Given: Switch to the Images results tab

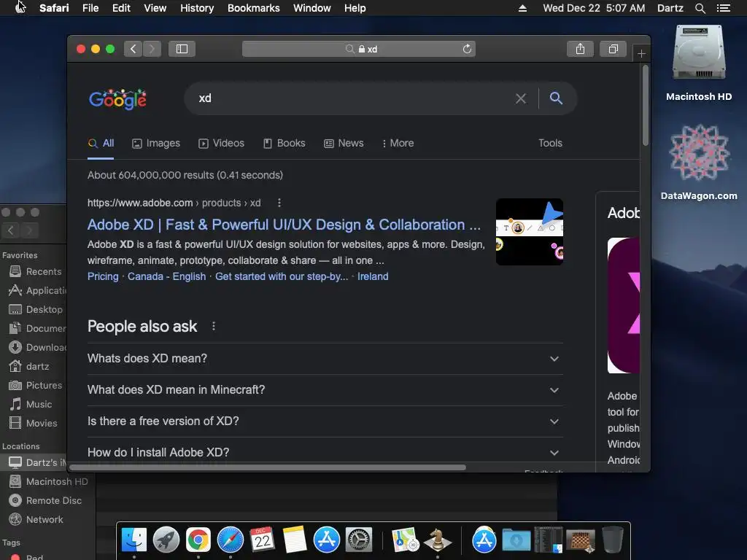Looking at the screenshot, I should pos(156,144).
